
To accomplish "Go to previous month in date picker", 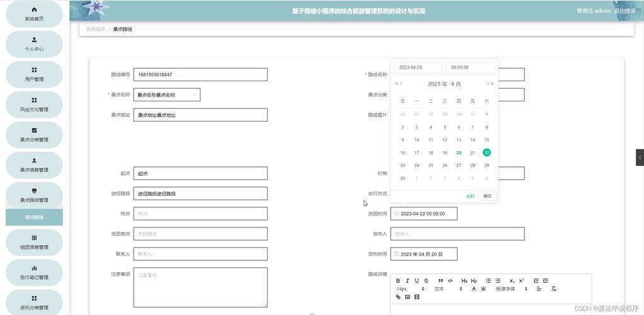I will tap(401, 84).
